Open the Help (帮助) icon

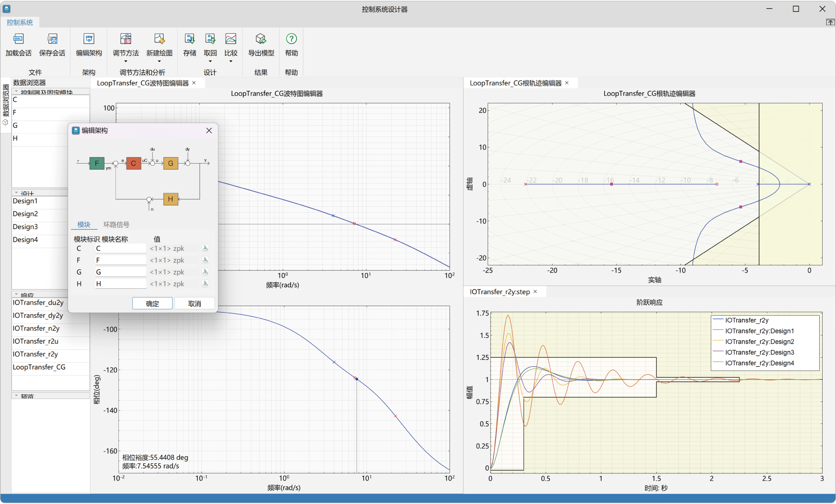(x=291, y=39)
